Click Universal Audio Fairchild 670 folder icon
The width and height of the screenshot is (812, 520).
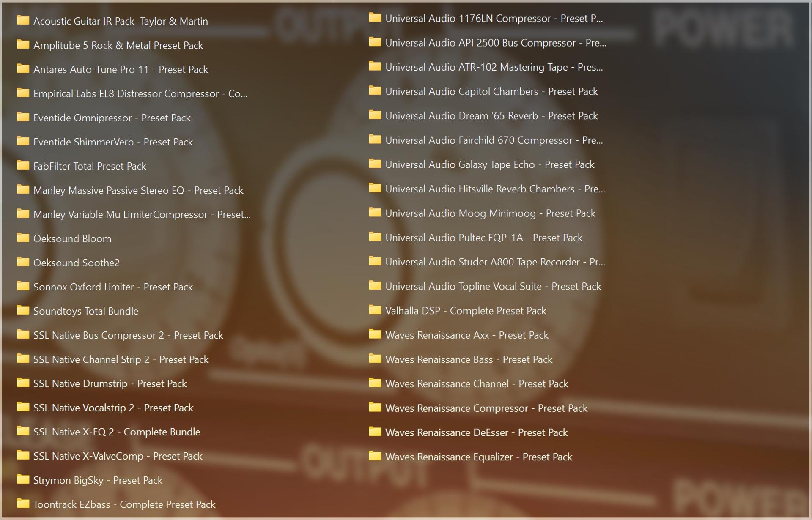(x=375, y=139)
